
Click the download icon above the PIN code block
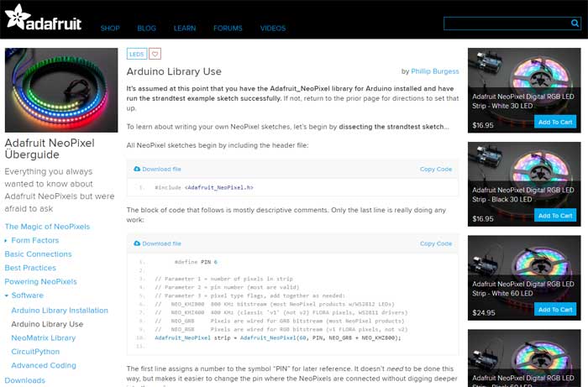pyautogui.click(x=135, y=243)
